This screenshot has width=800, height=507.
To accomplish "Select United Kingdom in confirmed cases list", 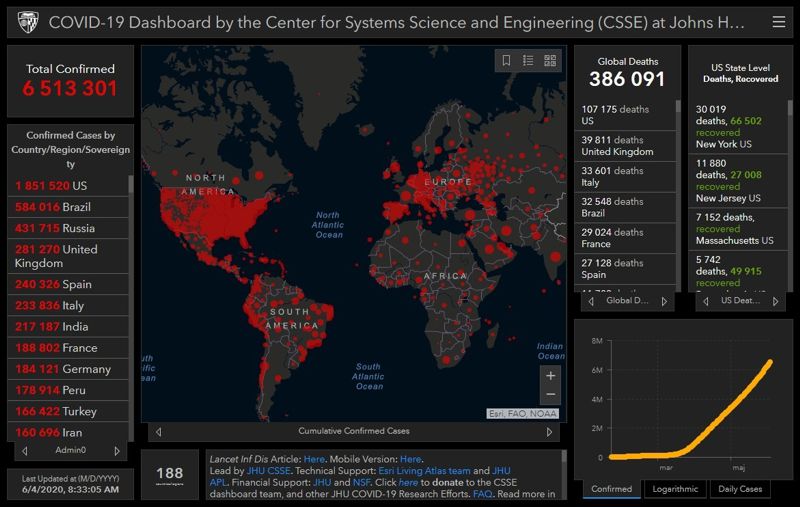I will click(x=68, y=256).
